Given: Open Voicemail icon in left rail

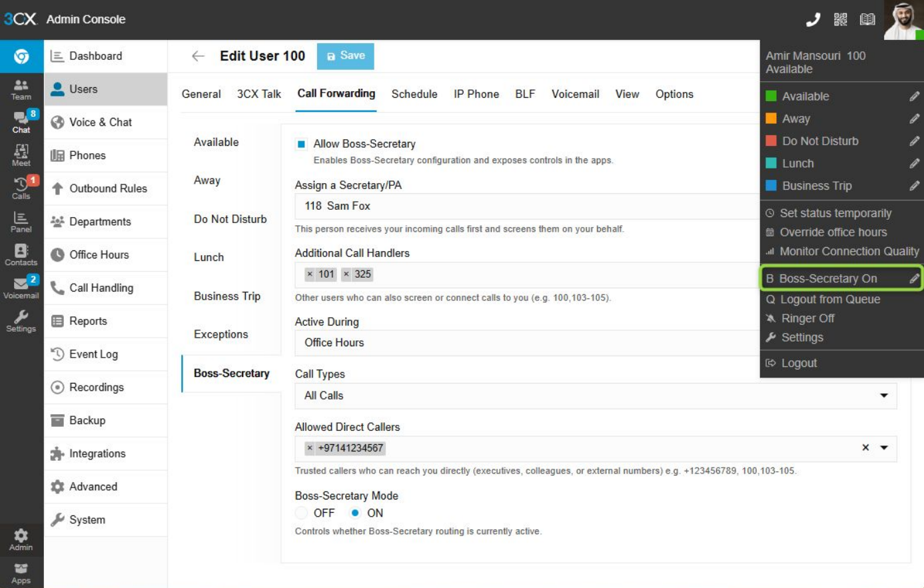Looking at the screenshot, I should (21, 287).
